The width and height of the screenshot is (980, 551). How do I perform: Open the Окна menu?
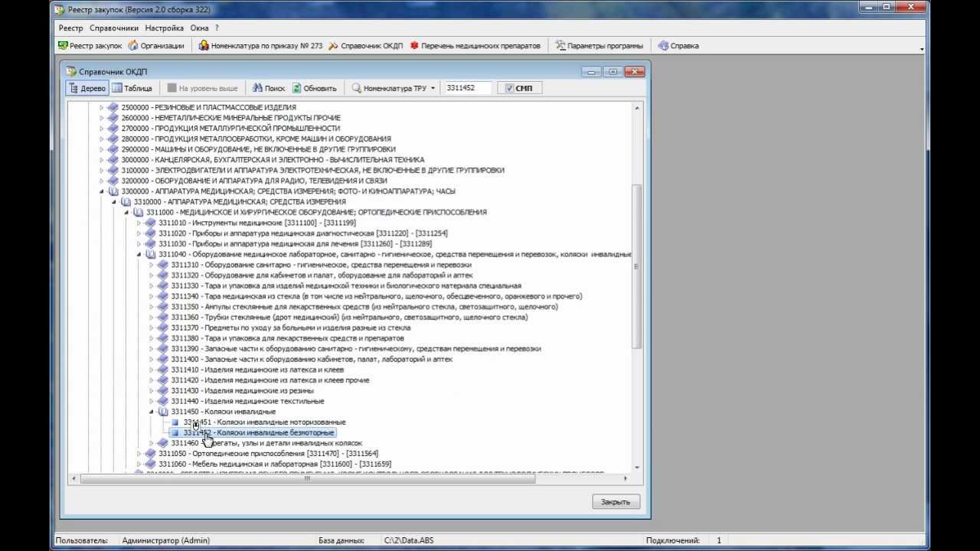click(199, 28)
